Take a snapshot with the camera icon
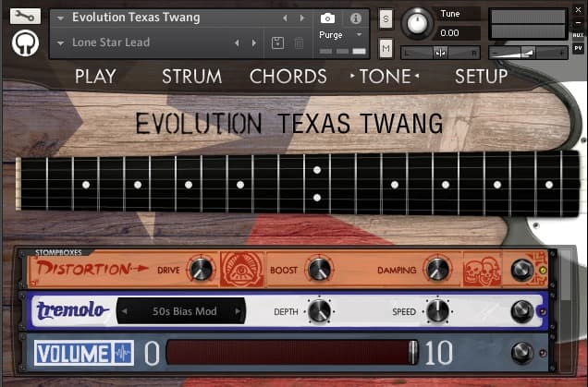Image resolution: width=588 pixels, height=387 pixels. coord(327,18)
